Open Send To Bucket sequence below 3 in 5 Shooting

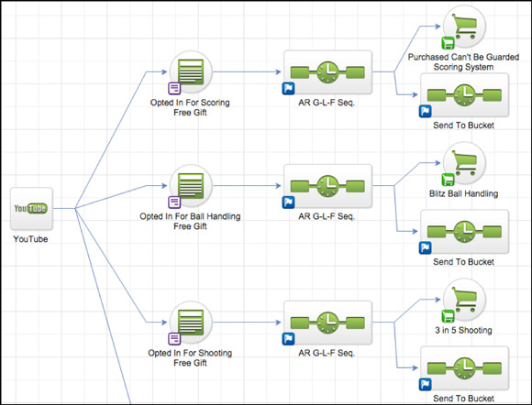464,368
